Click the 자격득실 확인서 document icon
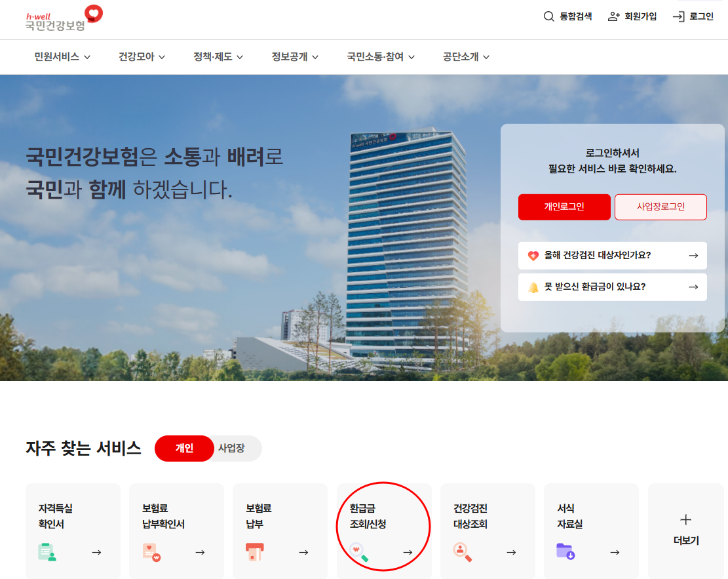 click(47, 552)
